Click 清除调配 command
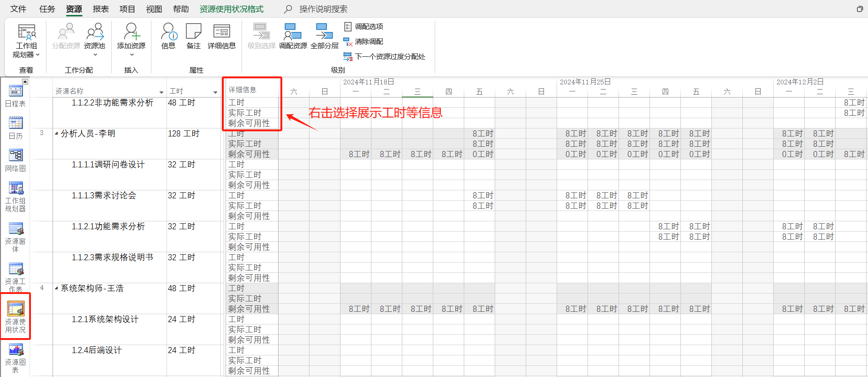The width and height of the screenshot is (868, 377). [364, 42]
